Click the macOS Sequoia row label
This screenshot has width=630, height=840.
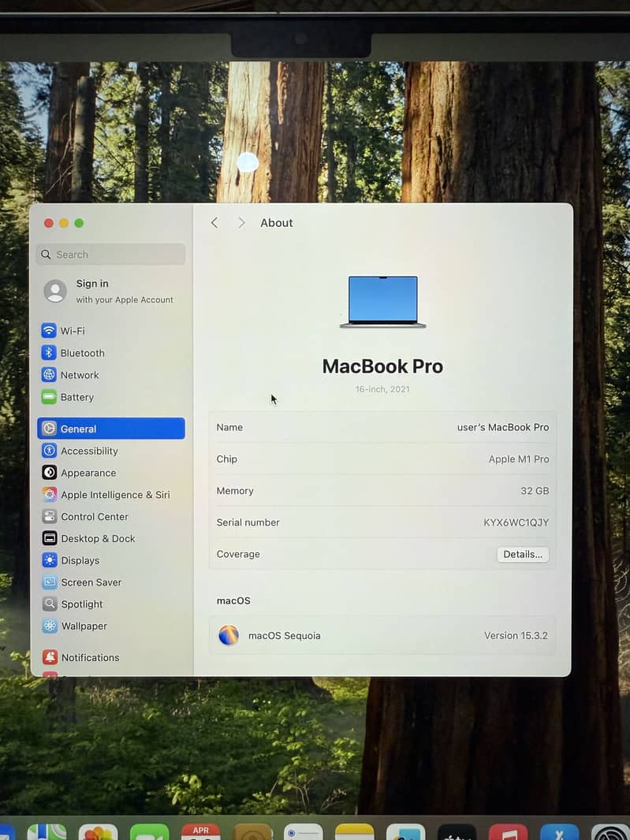tap(284, 636)
